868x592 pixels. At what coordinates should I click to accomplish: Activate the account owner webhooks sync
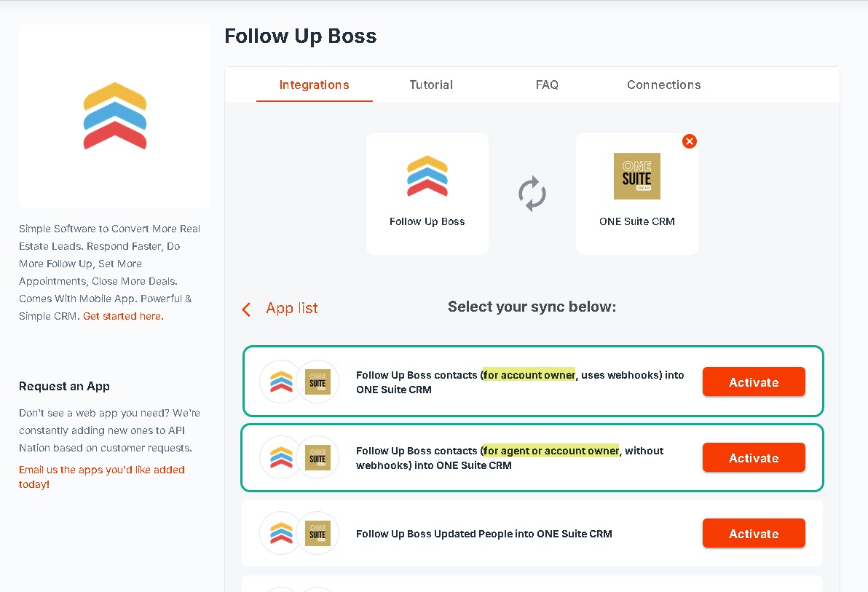point(754,382)
